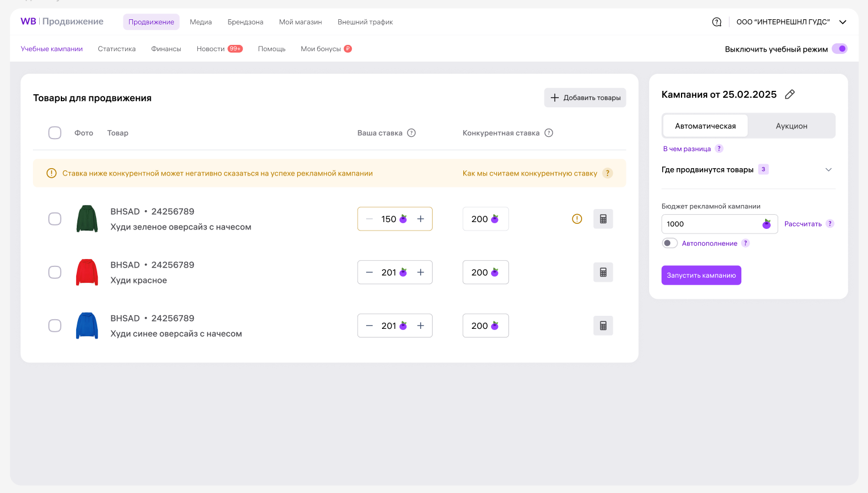Screen dimensions: 868x493
Task: Open the Медиа top menu item
Action: pos(201,22)
